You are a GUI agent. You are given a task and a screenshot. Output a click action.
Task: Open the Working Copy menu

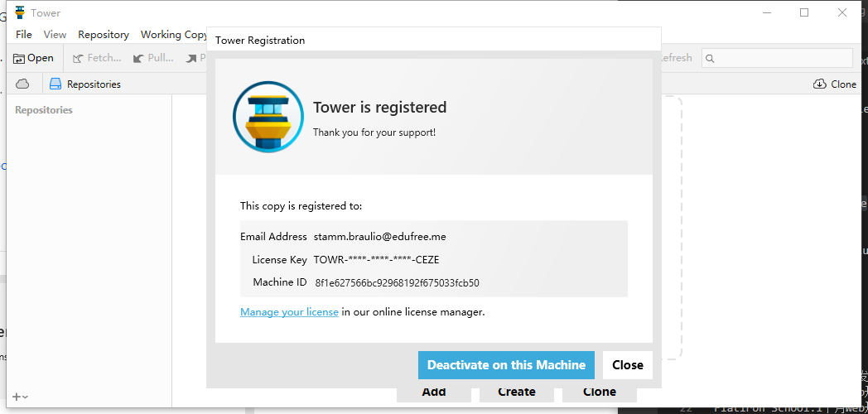(173, 34)
